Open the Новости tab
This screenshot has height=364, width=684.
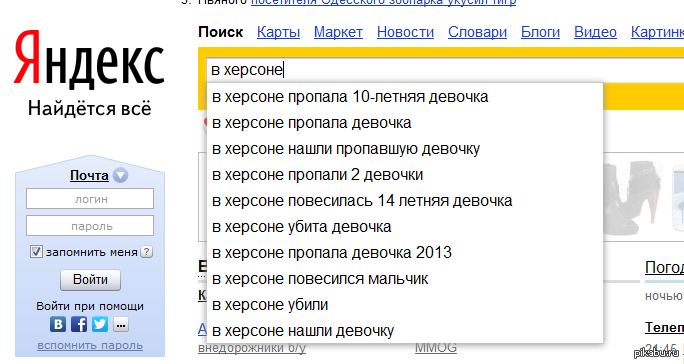pos(405,32)
